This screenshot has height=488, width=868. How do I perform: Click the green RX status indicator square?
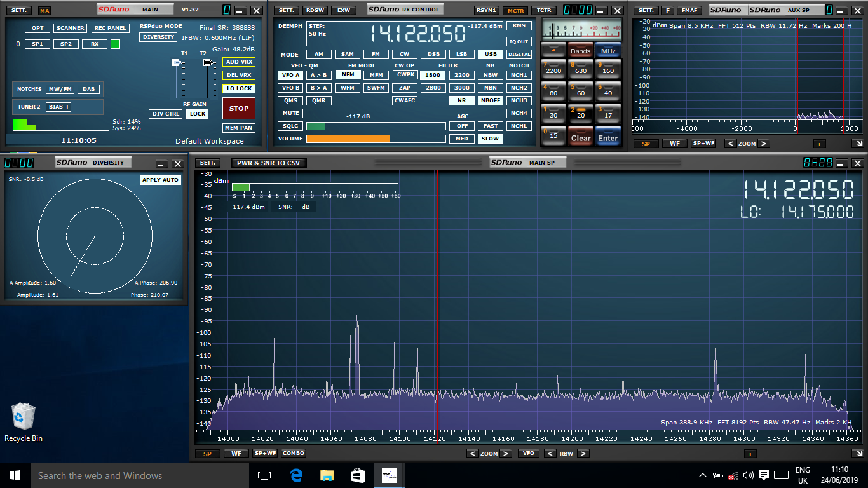click(115, 44)
